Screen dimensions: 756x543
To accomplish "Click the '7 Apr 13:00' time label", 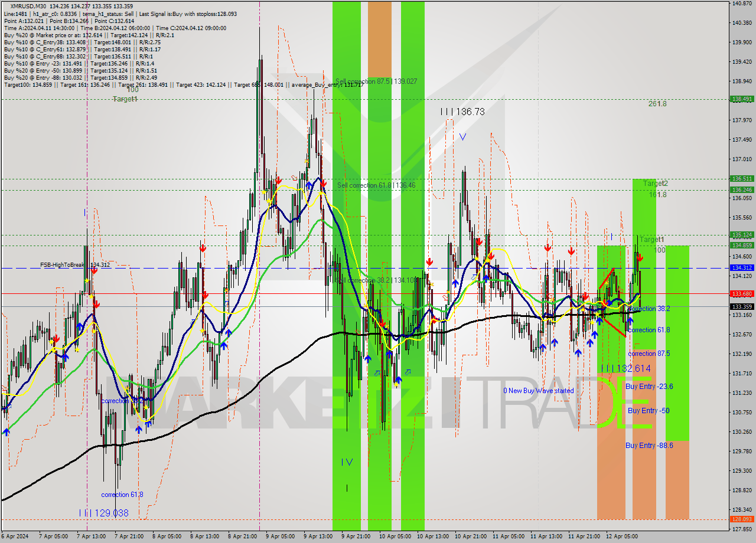I will point(90,537).
